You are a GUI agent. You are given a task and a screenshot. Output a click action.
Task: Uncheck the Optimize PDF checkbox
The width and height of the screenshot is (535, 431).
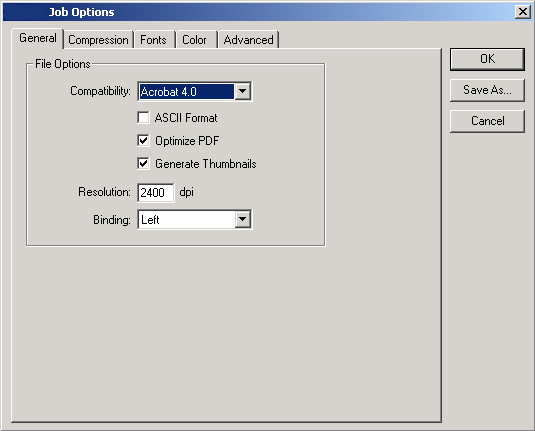143,140
